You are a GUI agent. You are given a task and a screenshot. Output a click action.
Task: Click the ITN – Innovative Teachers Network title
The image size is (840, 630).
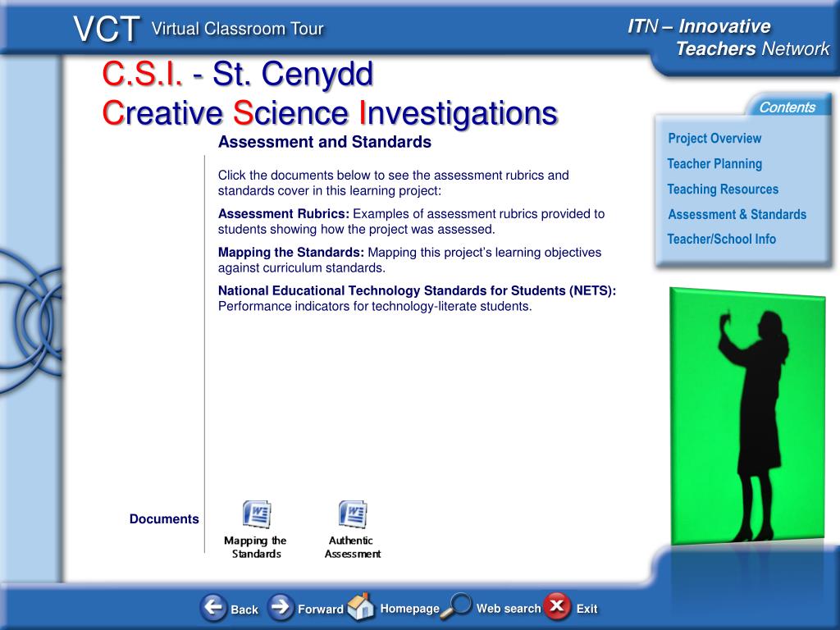point(728,37)
